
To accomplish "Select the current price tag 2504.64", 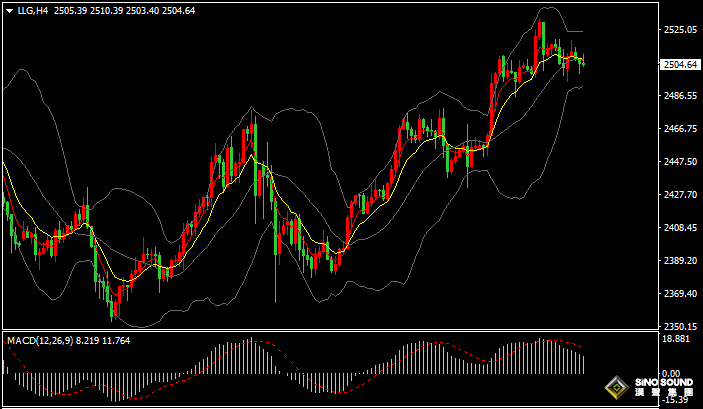I will coord(681,65).
